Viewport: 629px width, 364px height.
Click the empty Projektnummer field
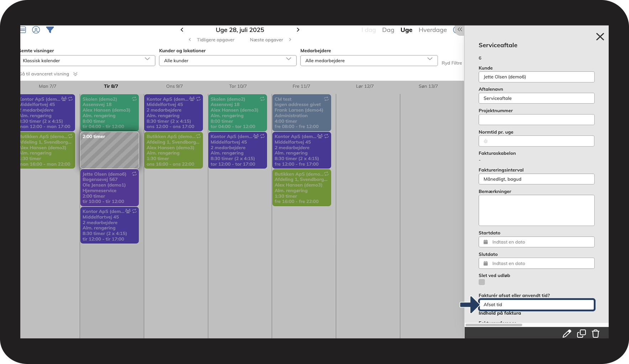536,120
